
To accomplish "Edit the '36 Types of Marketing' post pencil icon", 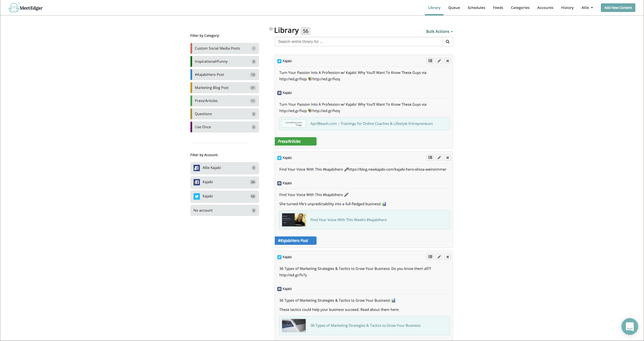I will click(439, 257).
